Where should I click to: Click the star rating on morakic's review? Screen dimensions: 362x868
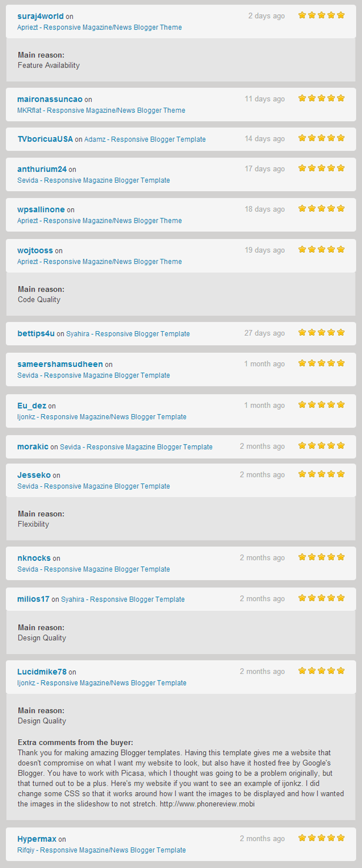click(x=321, y=446)
